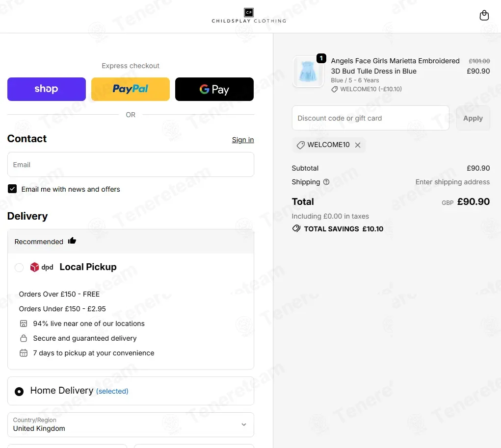Click the calendar icon for pickup days
The height and width of the screenshot is (448, 501).
pyautogui.click(x=24, y=353)
